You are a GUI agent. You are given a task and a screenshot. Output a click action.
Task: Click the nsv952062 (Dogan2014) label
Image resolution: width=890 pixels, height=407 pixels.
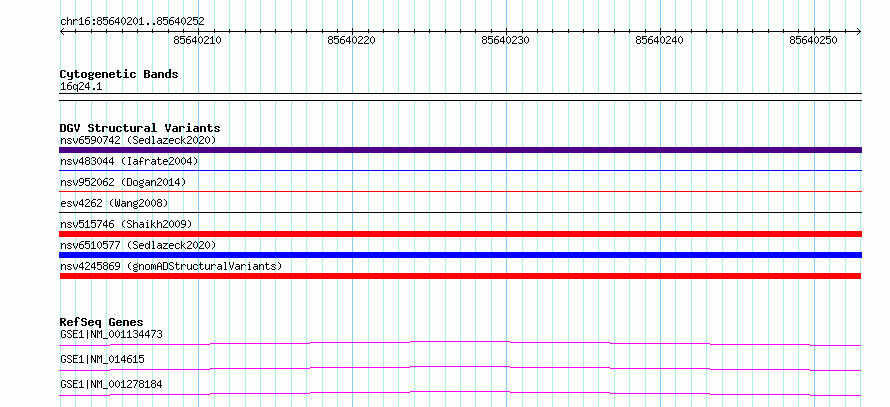(123, 182)
